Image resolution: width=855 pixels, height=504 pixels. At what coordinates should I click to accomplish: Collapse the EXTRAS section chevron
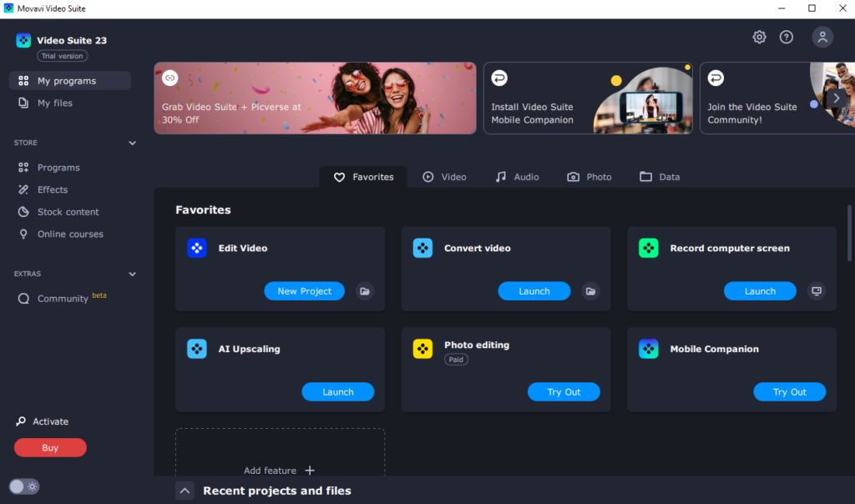[132, 274]
